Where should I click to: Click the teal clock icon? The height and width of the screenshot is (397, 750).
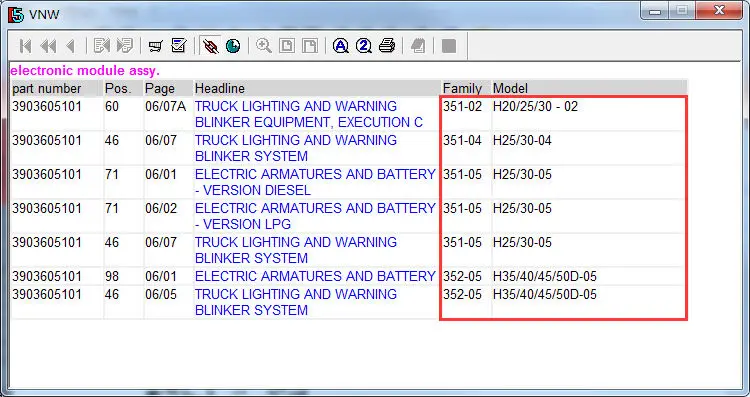click(233, 46)
